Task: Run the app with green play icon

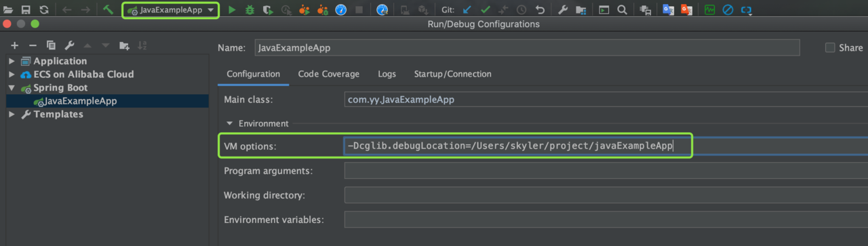Action: click(232, 9)
